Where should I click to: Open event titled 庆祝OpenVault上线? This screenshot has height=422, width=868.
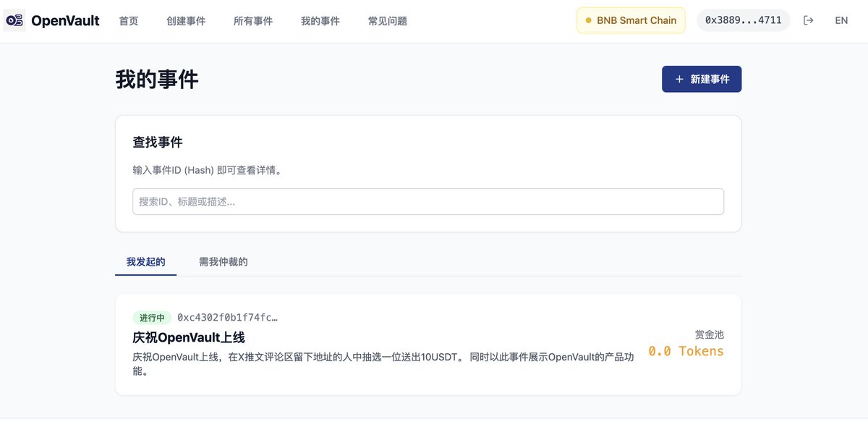(189, 337)
